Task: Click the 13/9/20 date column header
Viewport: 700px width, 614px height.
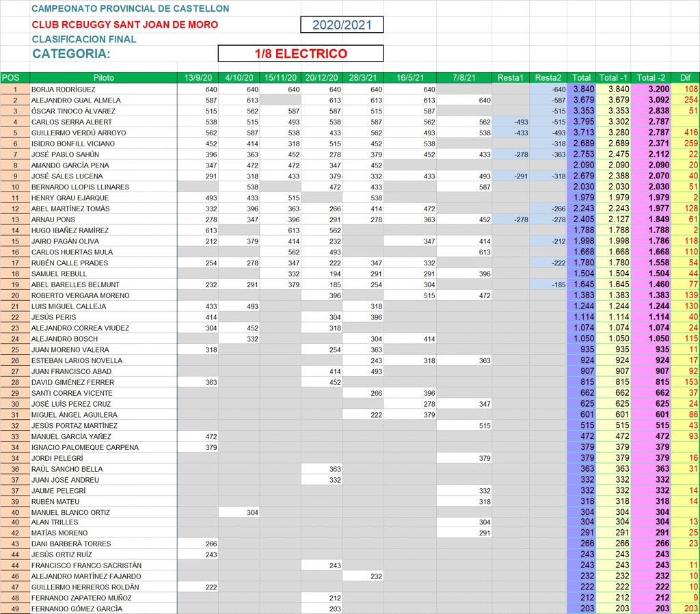Action: point(198,78)
